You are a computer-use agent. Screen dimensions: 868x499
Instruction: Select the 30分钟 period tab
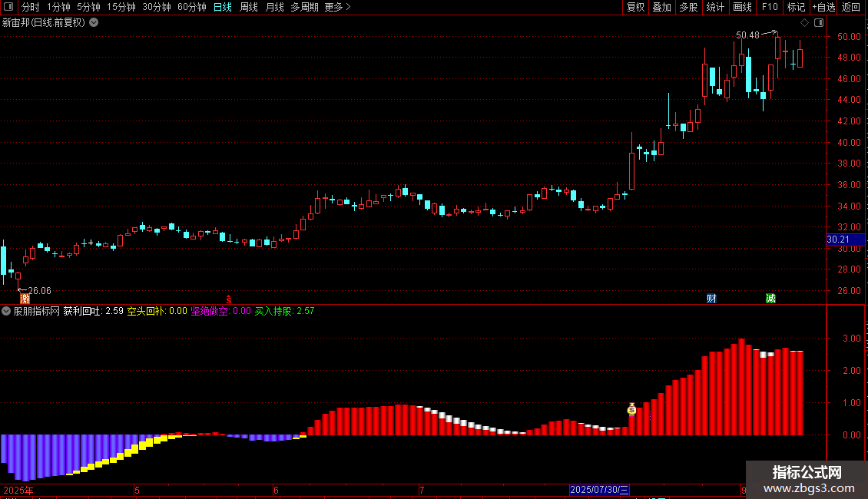157,7
